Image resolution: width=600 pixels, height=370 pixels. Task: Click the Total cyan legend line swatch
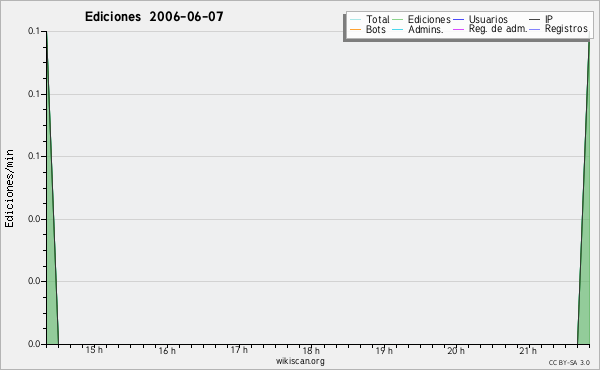(355, 20)
